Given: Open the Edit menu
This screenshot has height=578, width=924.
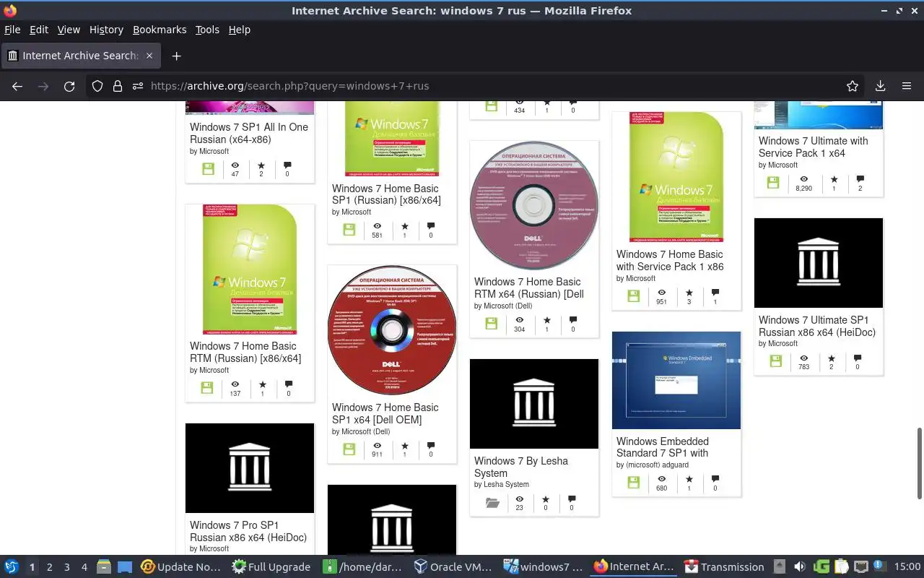Looking at the screenshot, I should (x=39, y=30).
